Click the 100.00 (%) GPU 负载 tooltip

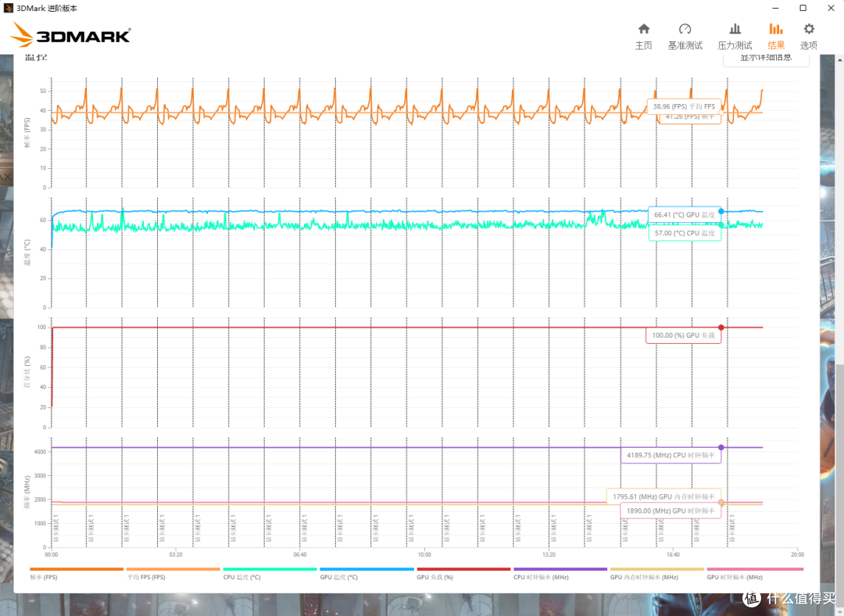pyautogui.click(x=683, y=335)
